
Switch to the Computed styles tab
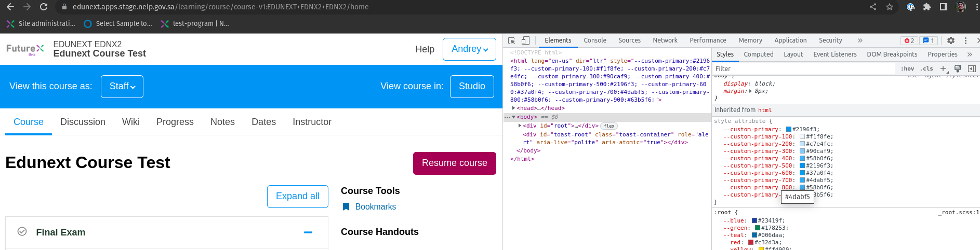pos(759,54)
